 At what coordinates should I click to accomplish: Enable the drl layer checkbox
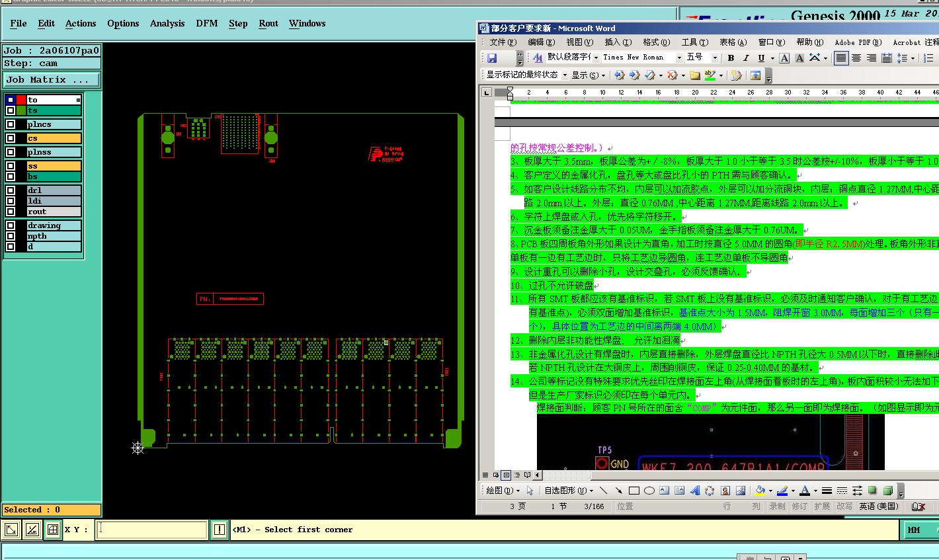point(11,190)
